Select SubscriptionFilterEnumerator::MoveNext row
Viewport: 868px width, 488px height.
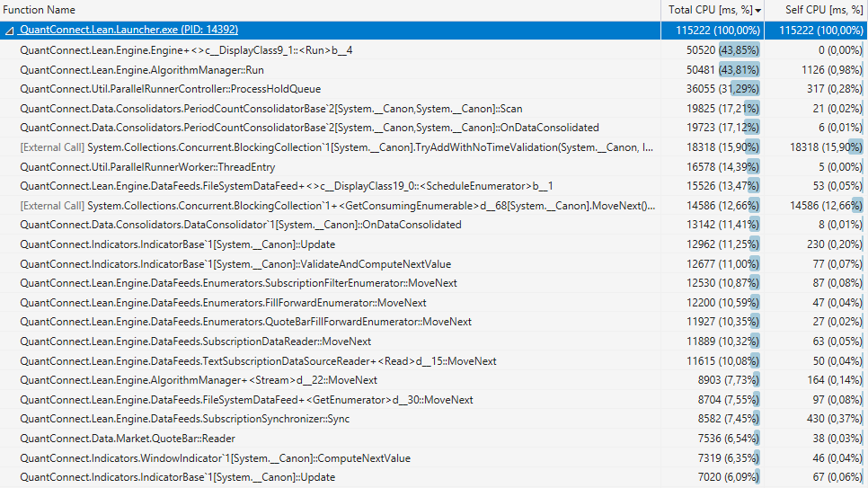[x=434, y=283]
